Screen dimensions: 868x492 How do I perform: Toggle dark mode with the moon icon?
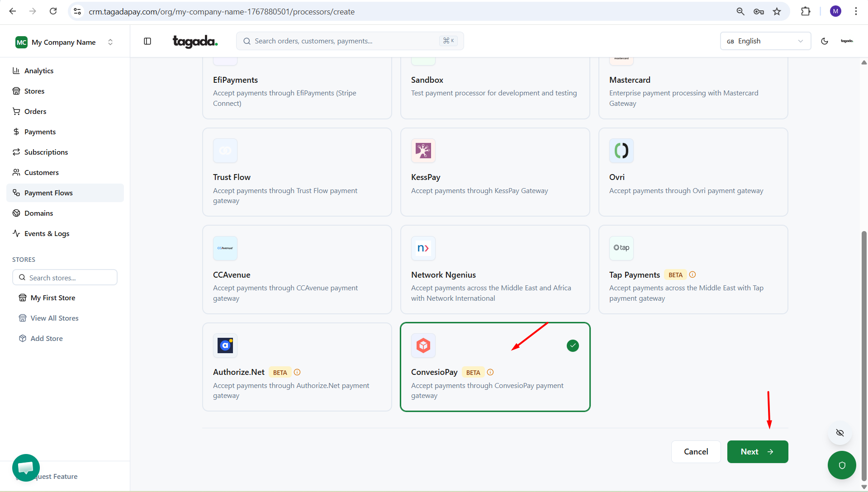click(x=824, y=41)
